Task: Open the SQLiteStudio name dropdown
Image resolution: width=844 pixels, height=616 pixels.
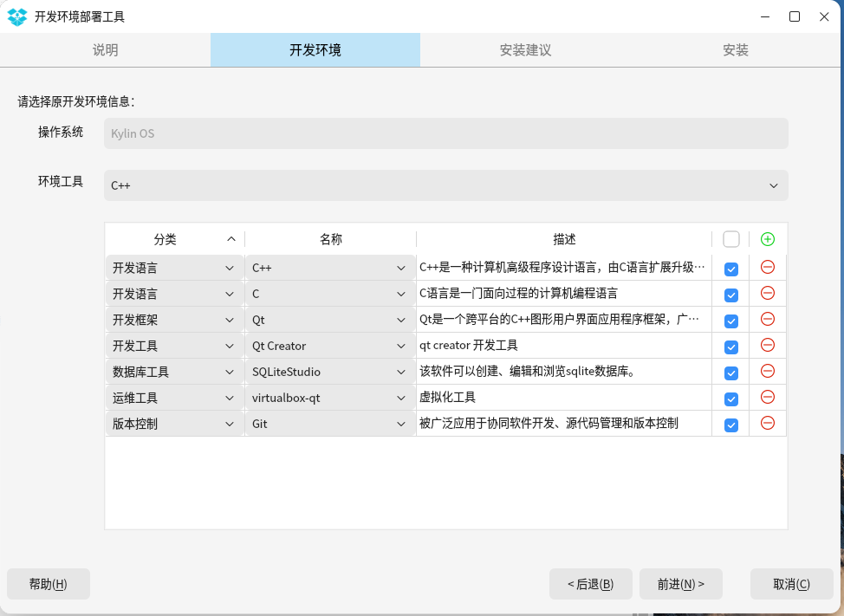Action: 330,372
